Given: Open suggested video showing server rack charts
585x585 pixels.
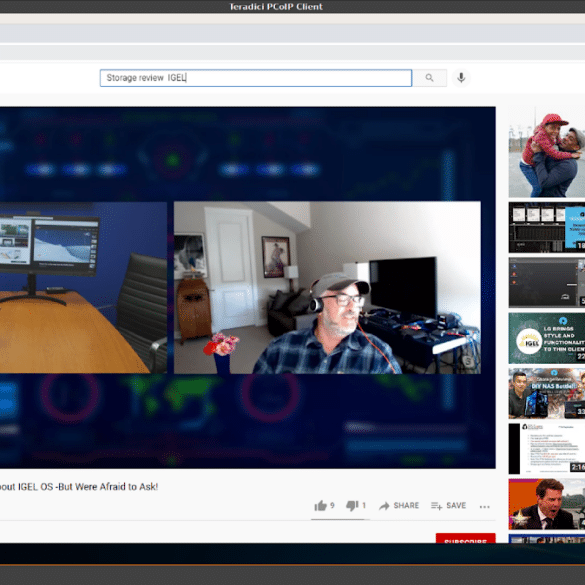Looking at the screenshot, I should [x=547, y=227].
